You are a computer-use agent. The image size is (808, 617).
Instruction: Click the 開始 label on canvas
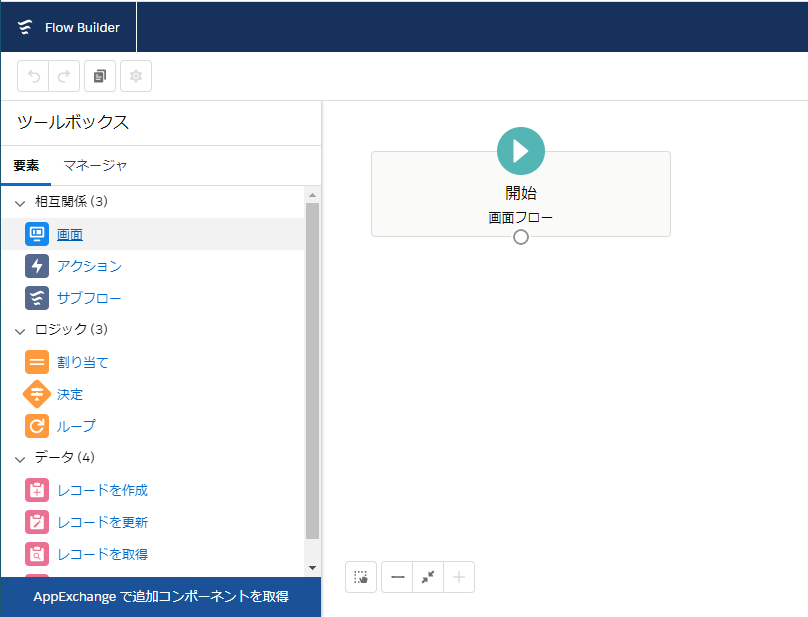[x=521, y=193]
